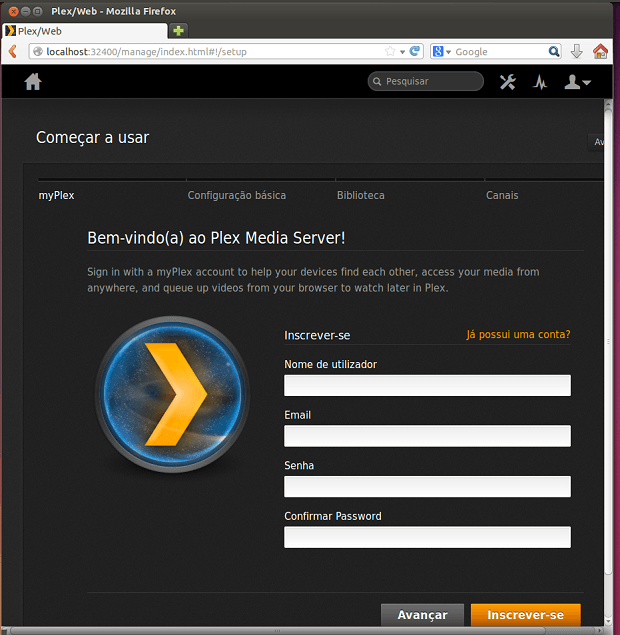This screenshot has width=620, height=635.
Task: Switch to Configuração básica step
Action: (236, 195)
